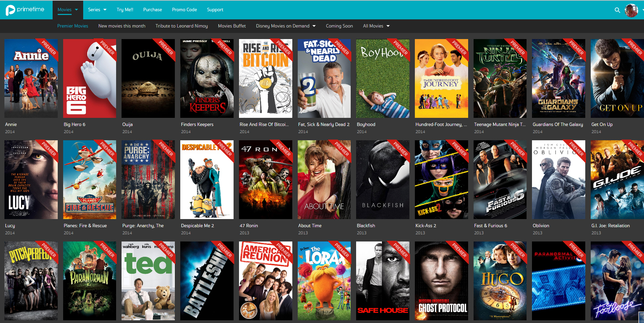Select the Big Hero 6 poster

[90, 78]
